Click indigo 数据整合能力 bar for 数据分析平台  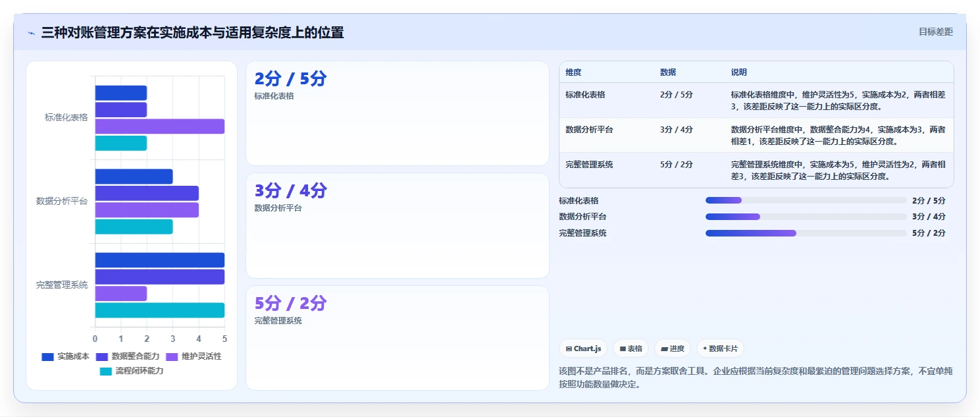pos(147,193)
